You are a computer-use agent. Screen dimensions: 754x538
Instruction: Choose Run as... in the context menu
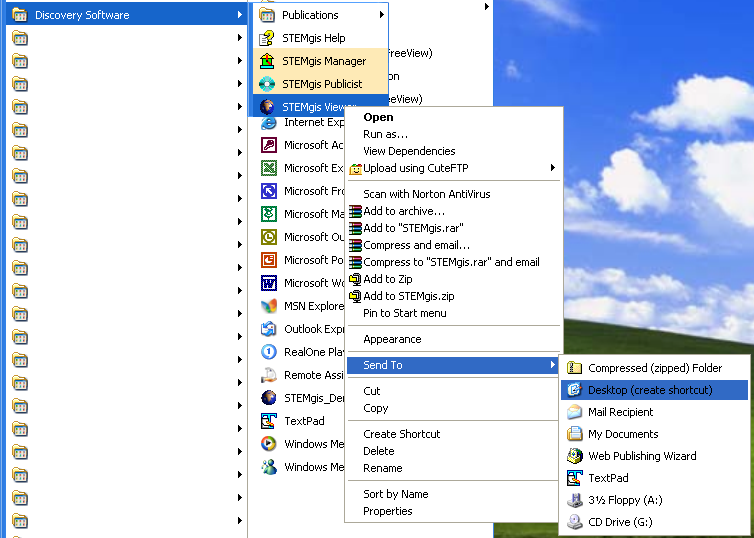[386, 134]
